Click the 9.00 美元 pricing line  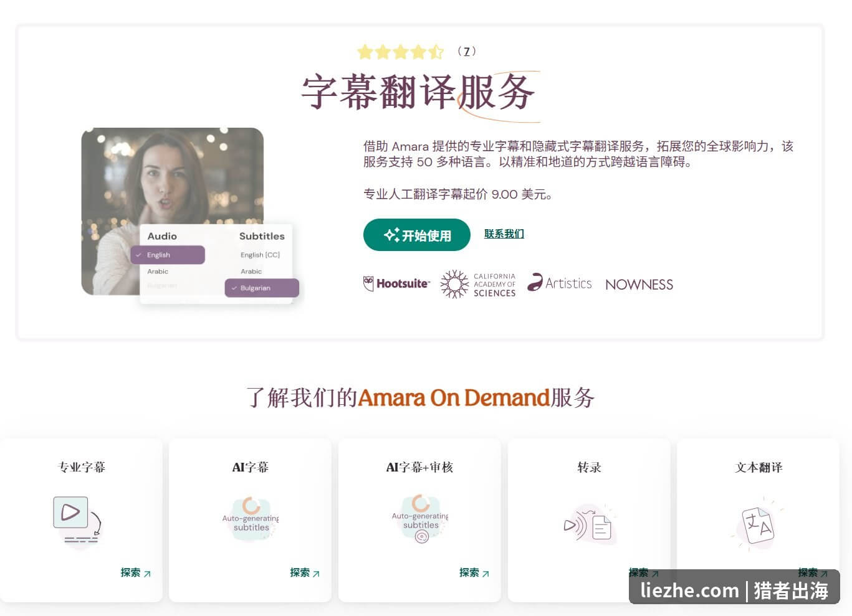coord(458,194)
